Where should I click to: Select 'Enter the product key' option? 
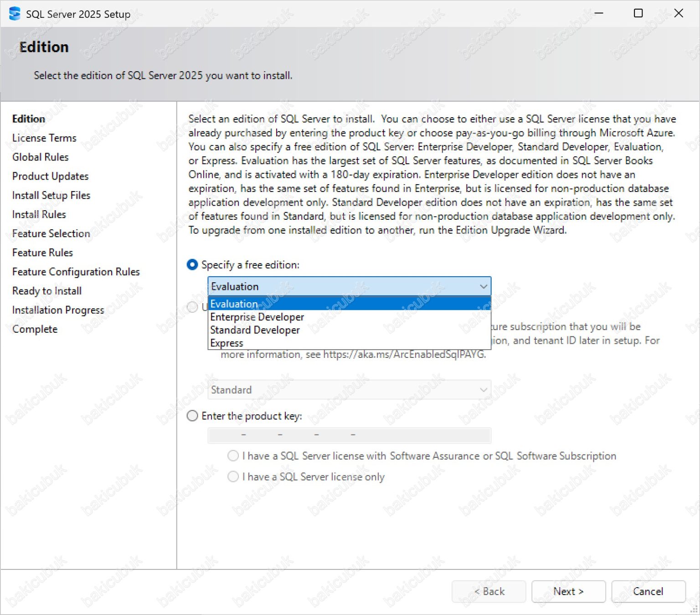click(x=192, y=416)
